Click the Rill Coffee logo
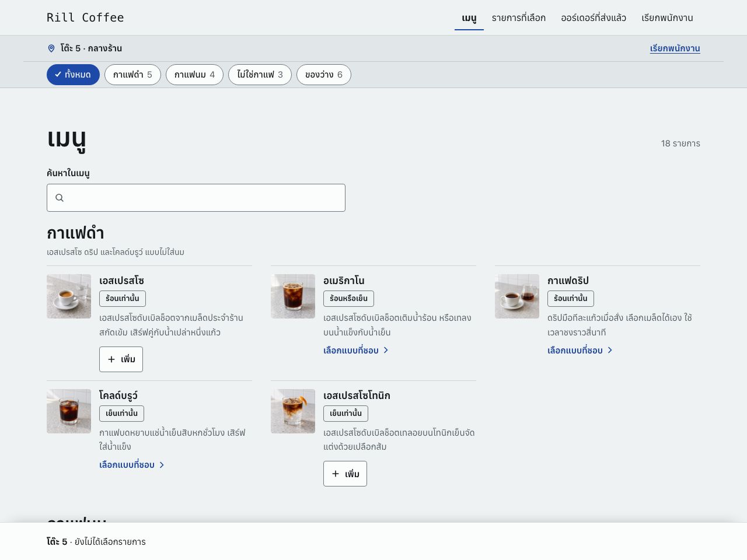This screenshot has width=747, height=560. coord(85,17)
